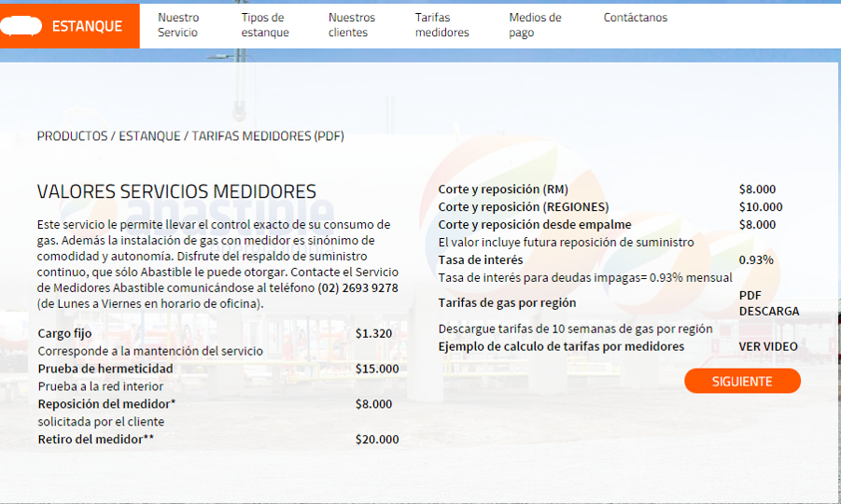The width and height of the screenshot is (841, 504).
Task: Click the $10.000 price value
Action: pyautogui.click(x=761, y=207)
